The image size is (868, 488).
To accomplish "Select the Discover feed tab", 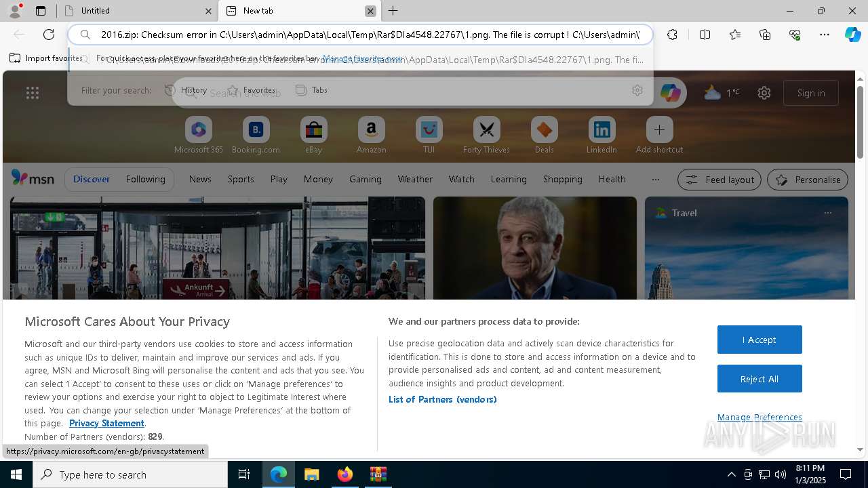I will 92,179.
